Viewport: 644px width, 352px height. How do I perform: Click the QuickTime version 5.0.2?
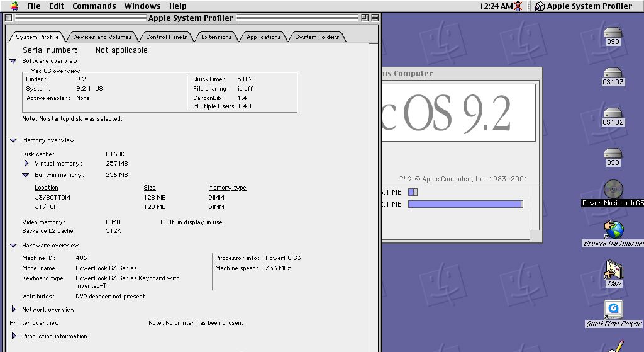(x=245, y=79)
